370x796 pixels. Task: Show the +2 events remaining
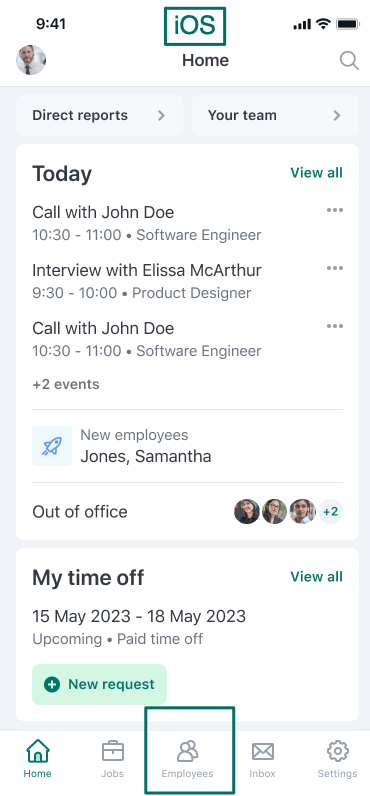tap(66, 384)
